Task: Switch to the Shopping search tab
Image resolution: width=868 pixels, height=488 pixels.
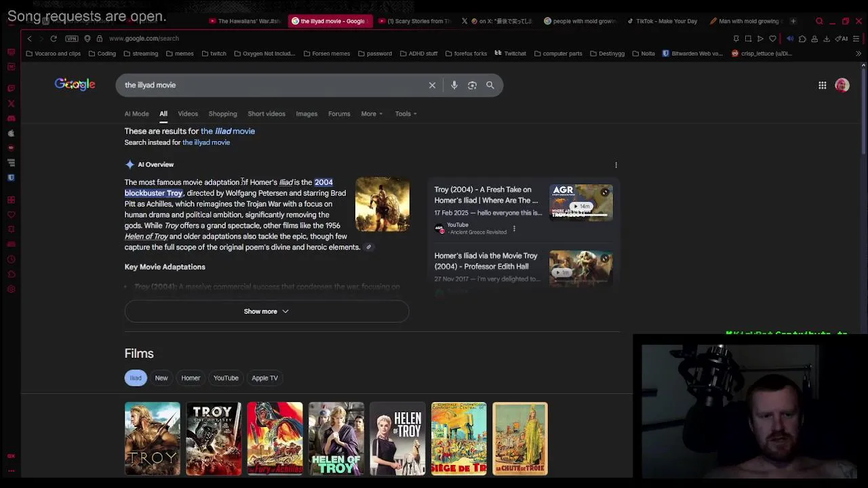Action: [222, 114]
